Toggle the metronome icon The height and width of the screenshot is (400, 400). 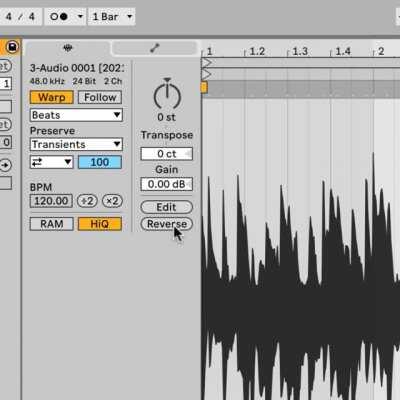[x=59, y=16]
